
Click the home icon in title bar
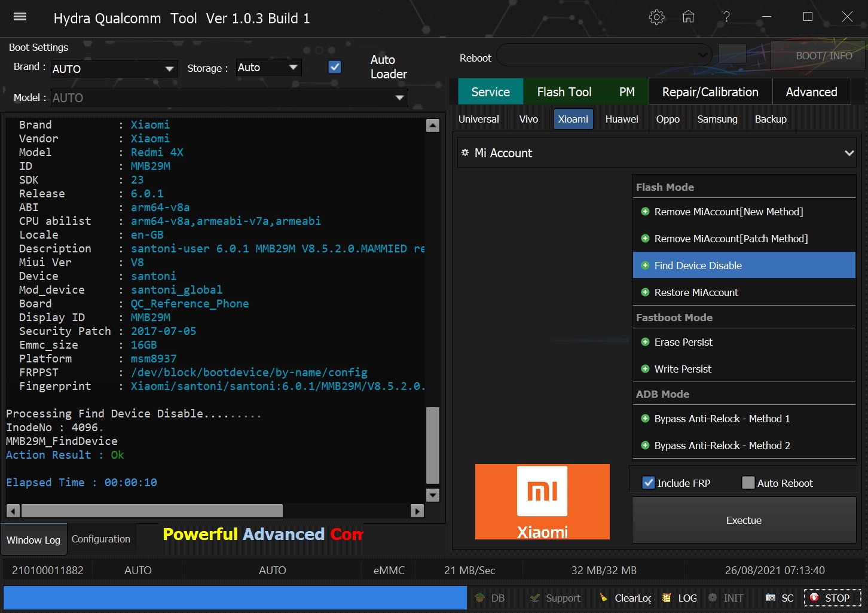(689, 17)
